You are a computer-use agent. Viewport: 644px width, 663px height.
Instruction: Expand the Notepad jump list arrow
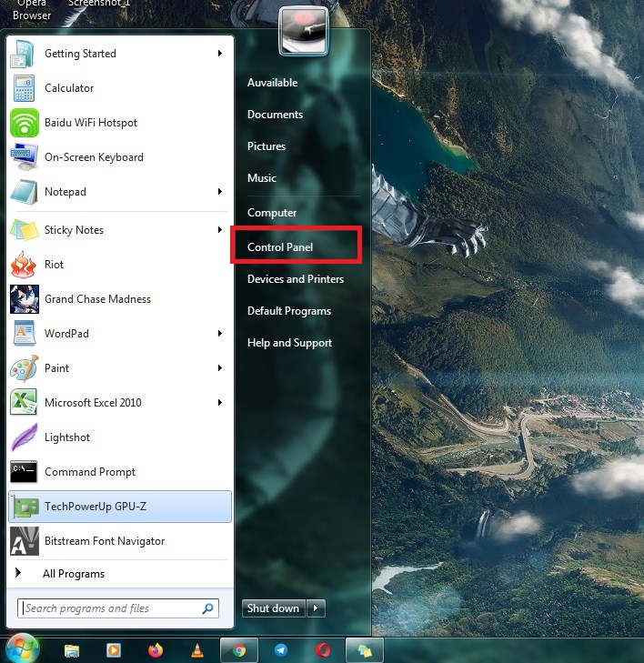[220, 192]
